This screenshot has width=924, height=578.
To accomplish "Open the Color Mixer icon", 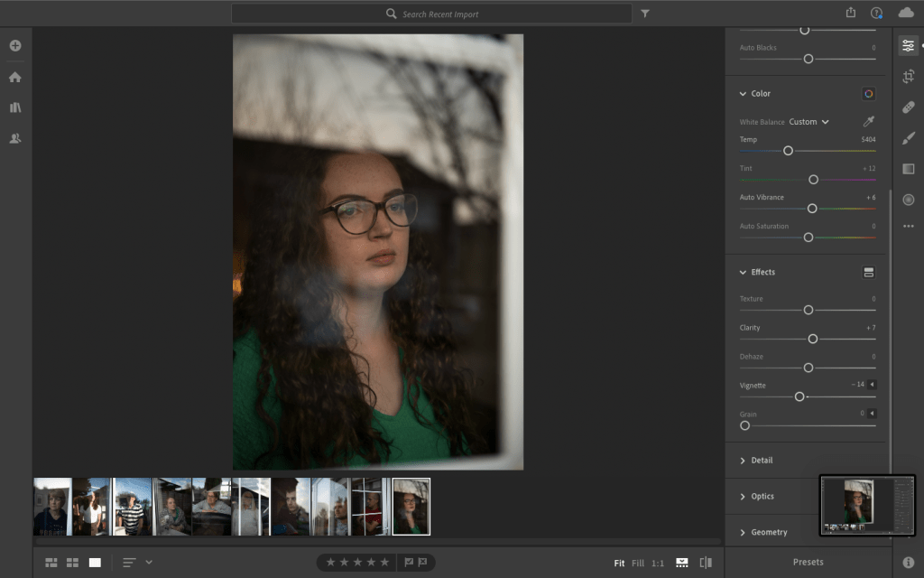I will [x=868, y=94].
